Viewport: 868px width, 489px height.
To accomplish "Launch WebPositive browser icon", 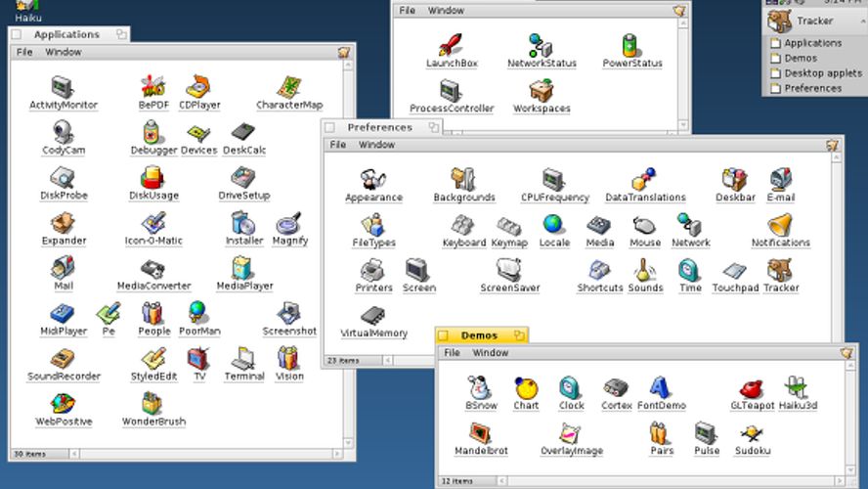I will click(63, 404).
